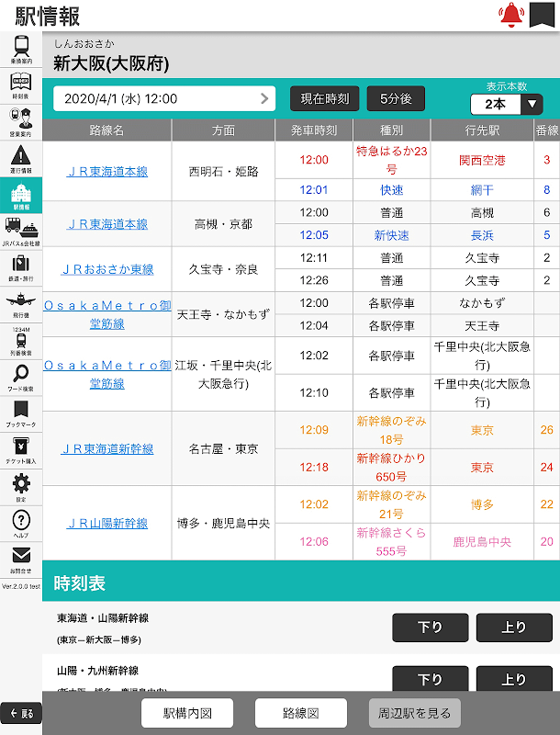Select the 駅情報 station info sidebar item

click(x=21, y=196)
